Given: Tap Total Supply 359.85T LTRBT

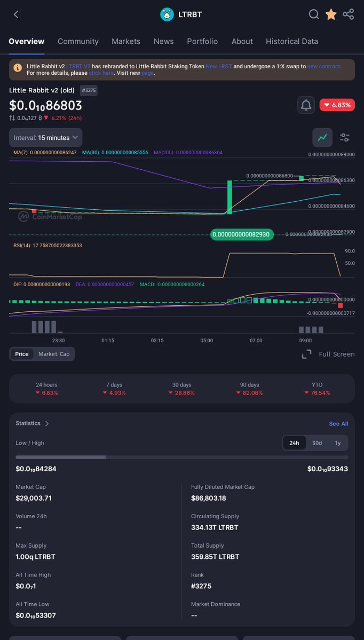Looking at the screenshot, I should [x=215, y=557].
